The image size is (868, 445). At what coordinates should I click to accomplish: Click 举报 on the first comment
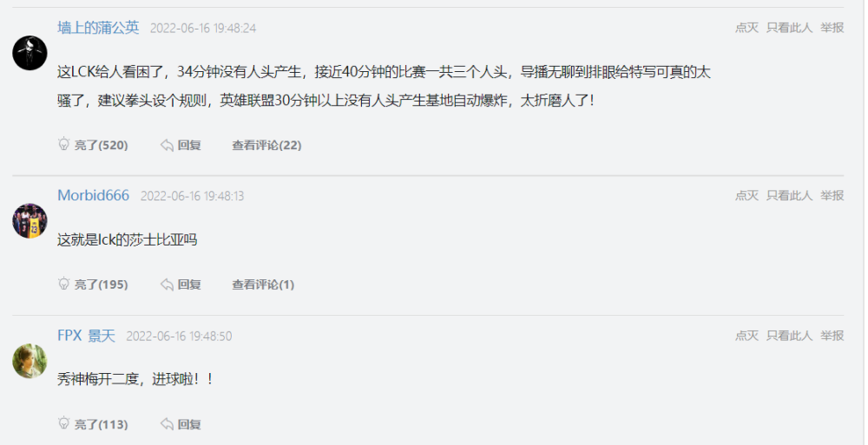(x=832, y=28)
